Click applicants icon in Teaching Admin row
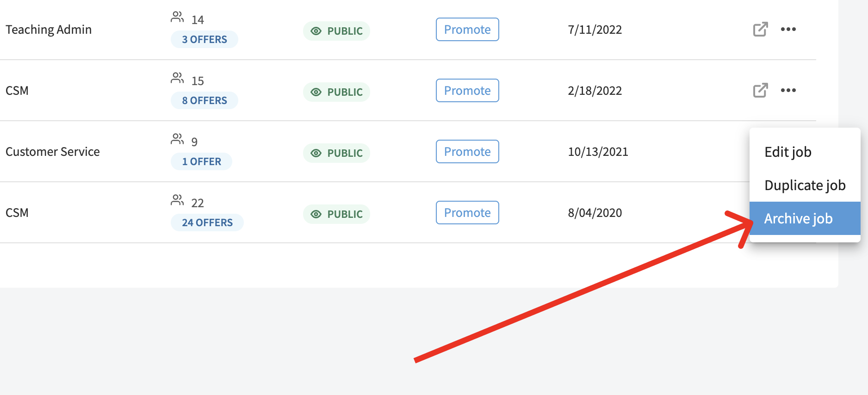The height and width of the screenshot is (395, 868). 177,17
